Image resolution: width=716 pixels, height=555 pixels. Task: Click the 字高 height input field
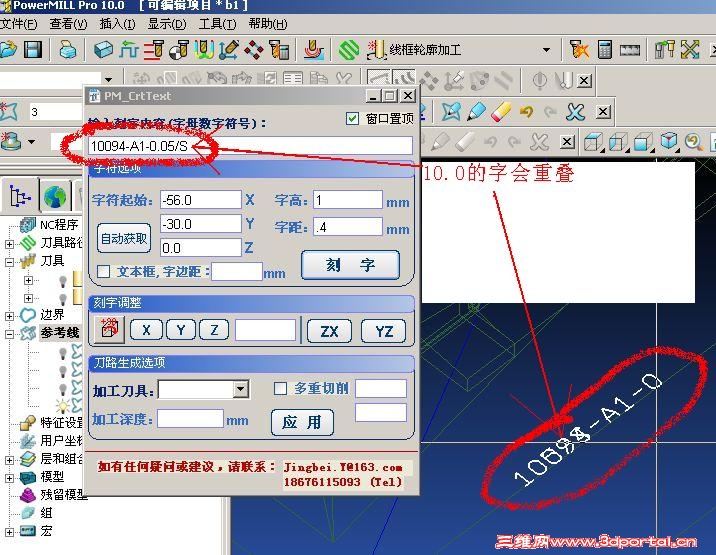pos(347,200)
